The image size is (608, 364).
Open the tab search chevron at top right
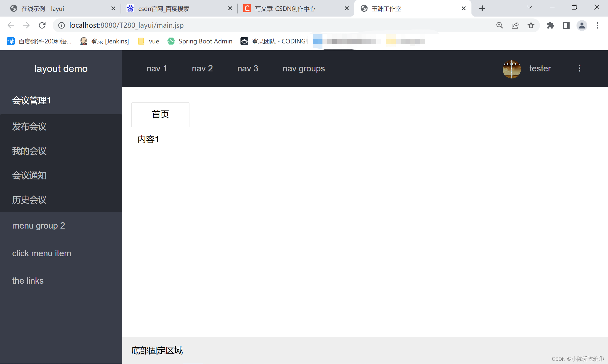click(x=529, y=7)
